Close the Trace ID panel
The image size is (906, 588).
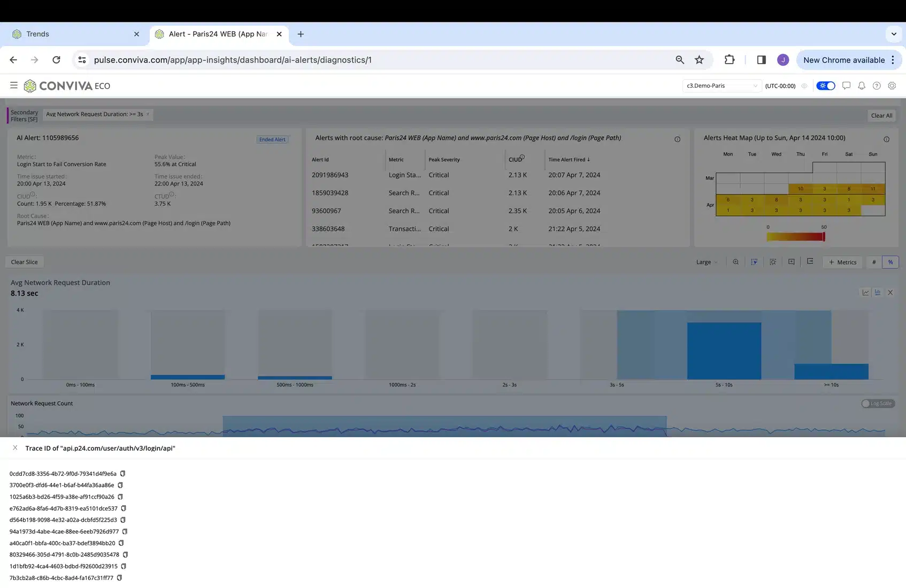click(x=15, y=448)
